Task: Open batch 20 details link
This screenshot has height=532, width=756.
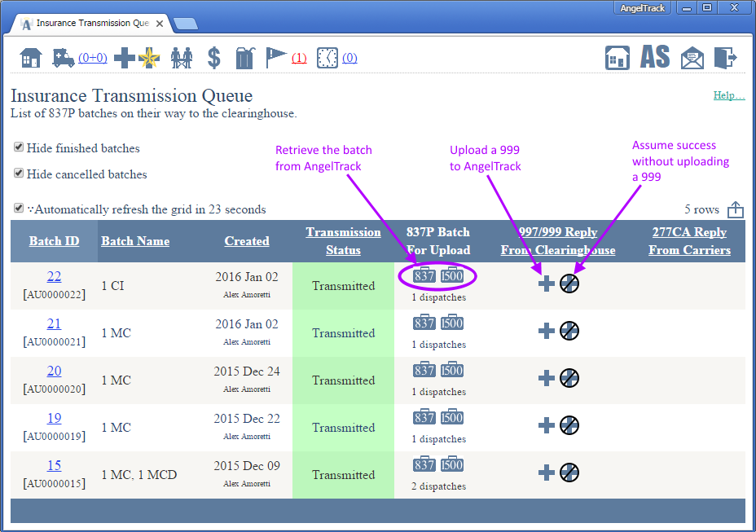Action: pyautogui.click(x=54, y=371)
